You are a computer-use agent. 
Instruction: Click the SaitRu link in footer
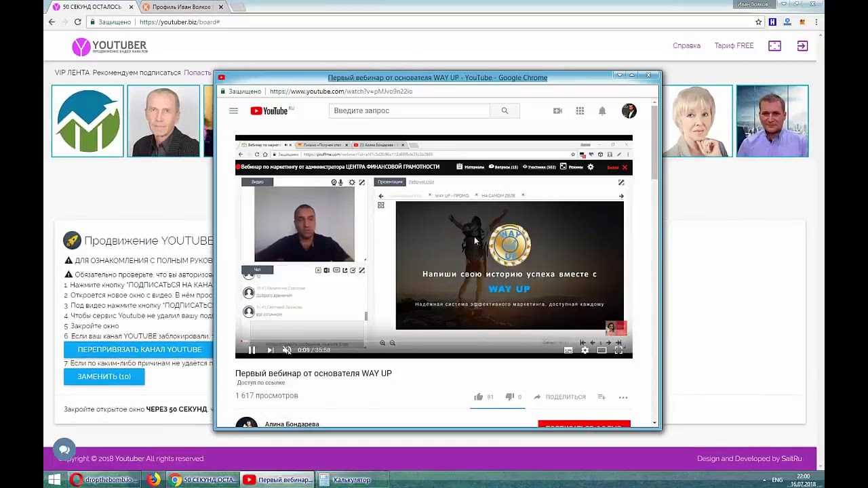[791, 458]
